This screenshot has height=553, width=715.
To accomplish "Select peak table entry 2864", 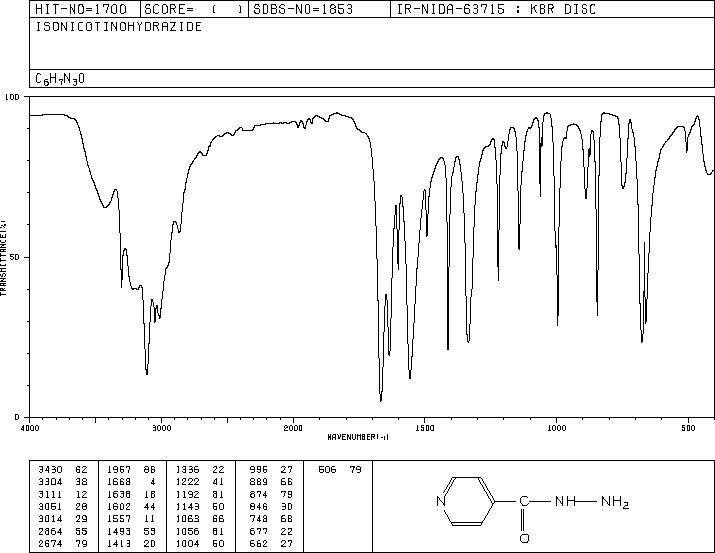I will coord(62,532).
